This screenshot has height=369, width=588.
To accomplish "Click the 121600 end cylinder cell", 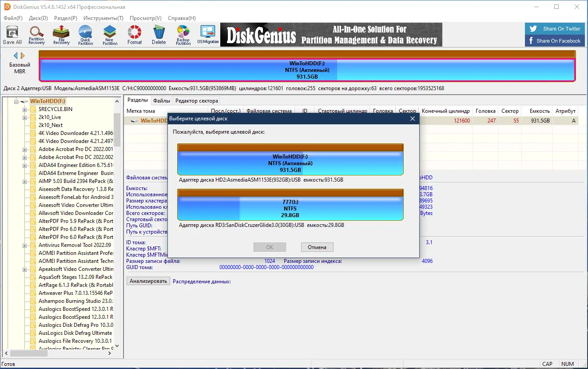I will tap(462, 121).
